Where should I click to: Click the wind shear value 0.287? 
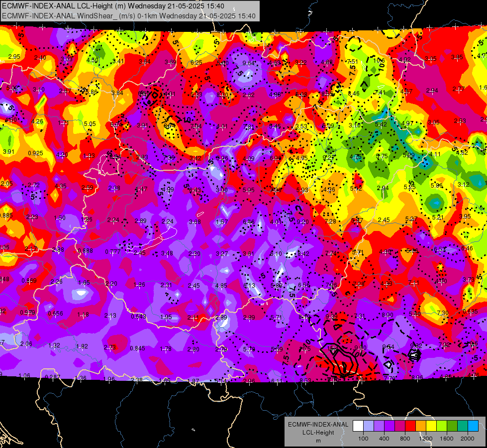coord(53,377)
